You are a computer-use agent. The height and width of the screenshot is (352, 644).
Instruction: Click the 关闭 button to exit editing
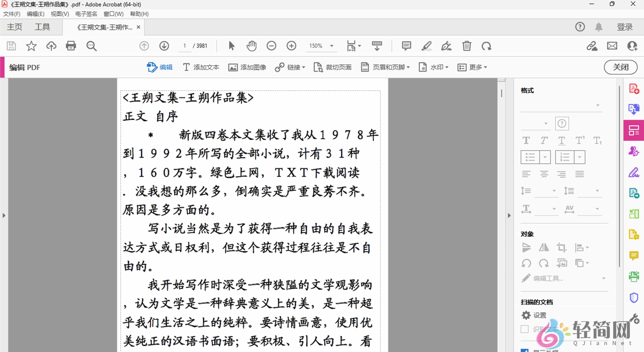(x=621, y=67)
